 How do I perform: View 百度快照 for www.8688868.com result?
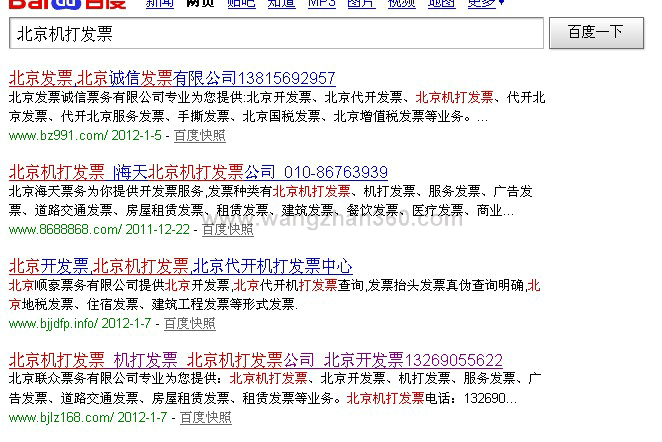point(228,229)
